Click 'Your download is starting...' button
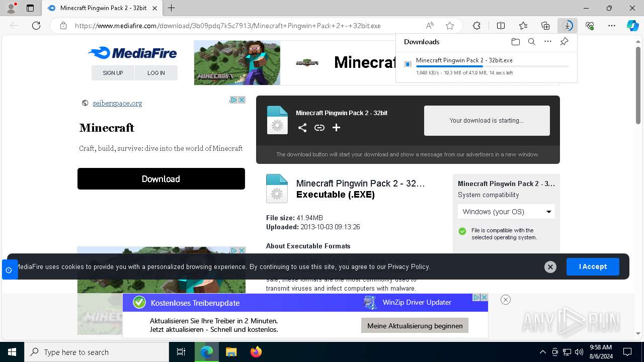The height and width of the screenshot is (362, 644). [487, 121]
